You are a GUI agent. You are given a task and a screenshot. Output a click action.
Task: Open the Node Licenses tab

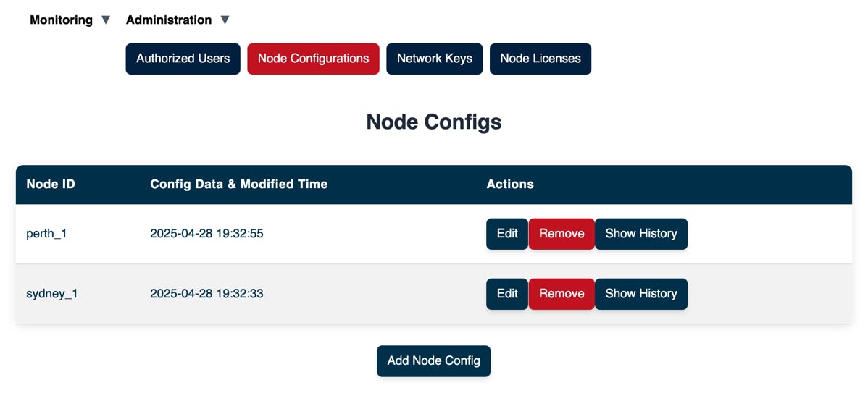[x=541, y=59]
